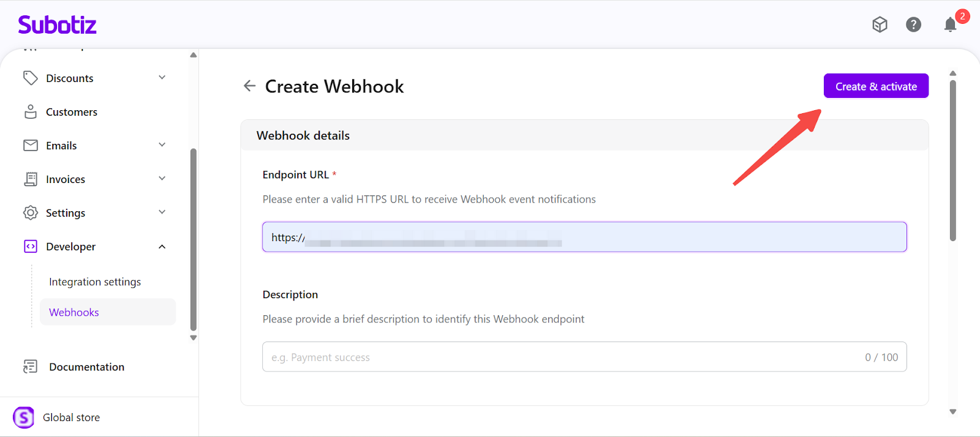The image size is (980, 437).
Task: Collapse the Developer section chevron
Action: tap(162, 247)
